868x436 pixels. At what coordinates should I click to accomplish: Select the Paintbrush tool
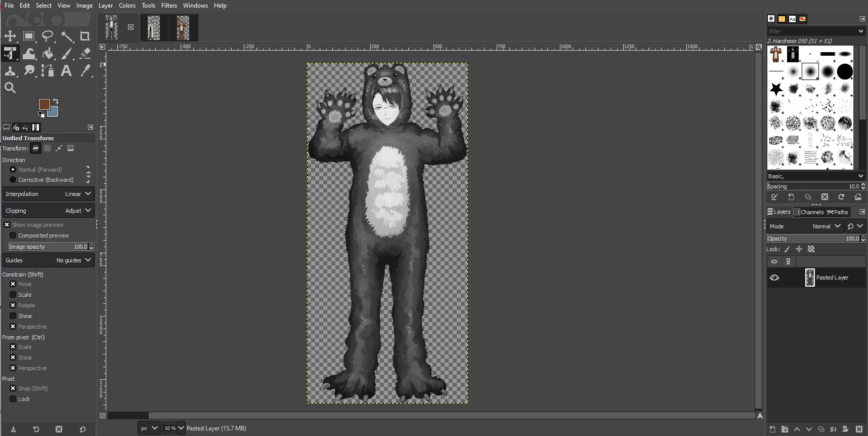[66, 54]
